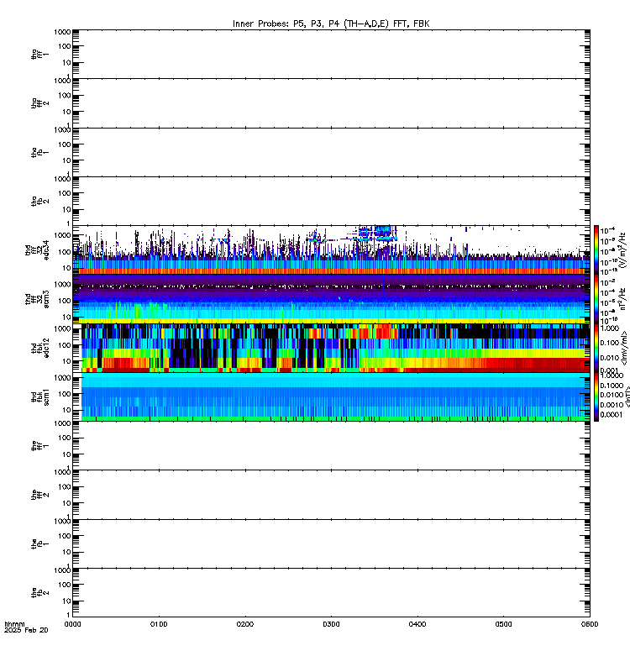630x672 pixels.
Task: Click the '100' y-axis tick of thd fbk scm1 panel
Action: pos(65,393)
